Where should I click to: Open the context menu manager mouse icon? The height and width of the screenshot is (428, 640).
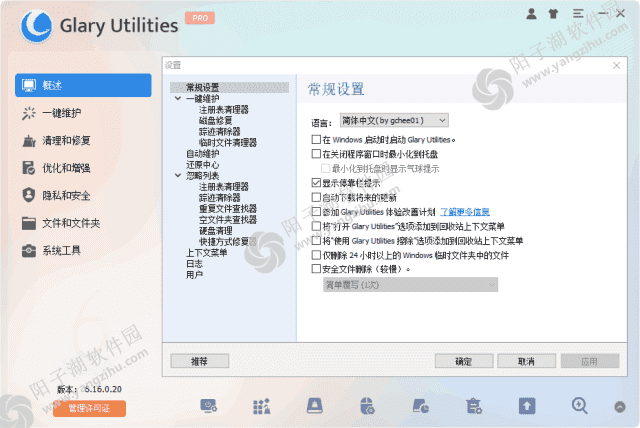[367, 406]
